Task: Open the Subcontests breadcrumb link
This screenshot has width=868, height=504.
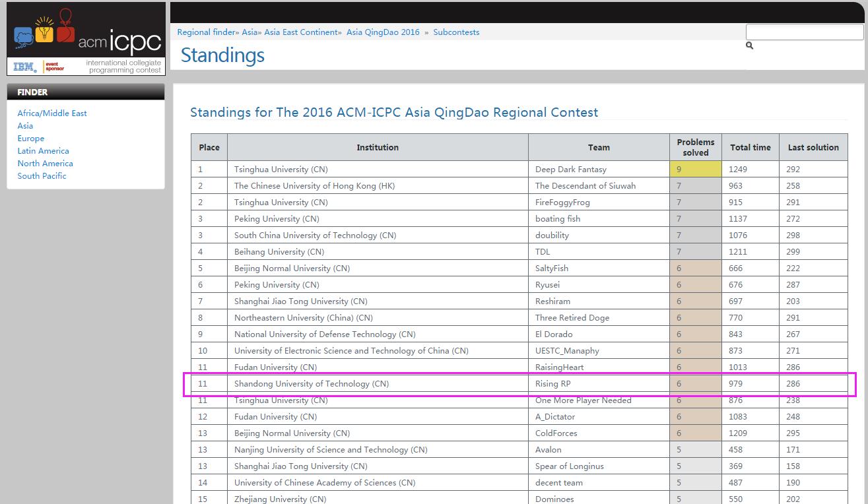Action: [x=456, y=32]
